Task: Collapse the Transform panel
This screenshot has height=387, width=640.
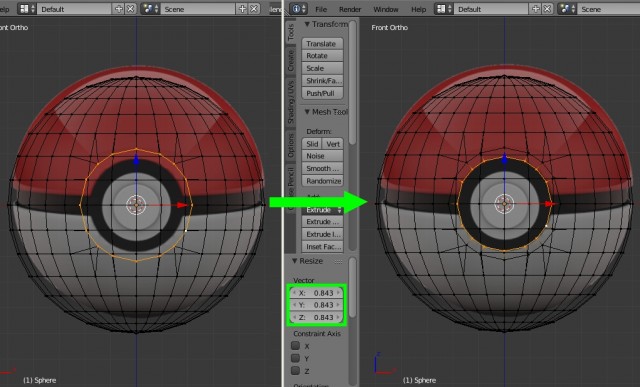Action: coord(307,24)
